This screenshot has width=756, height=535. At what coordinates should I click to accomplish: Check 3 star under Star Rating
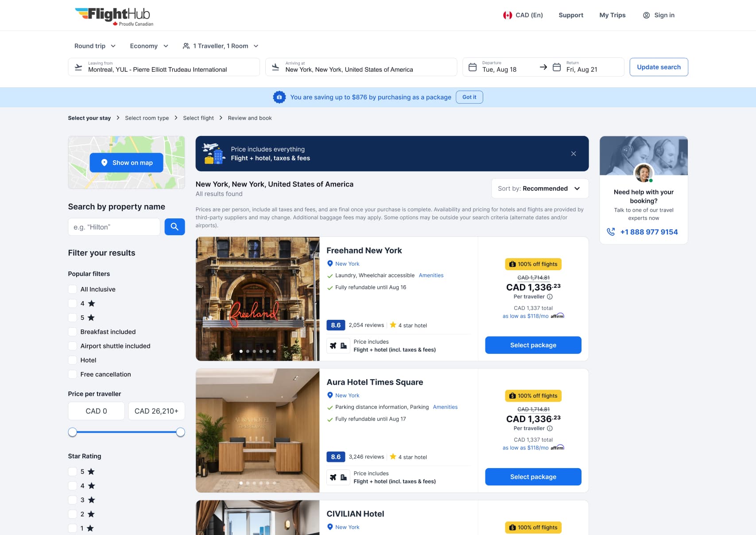(73, 500)
